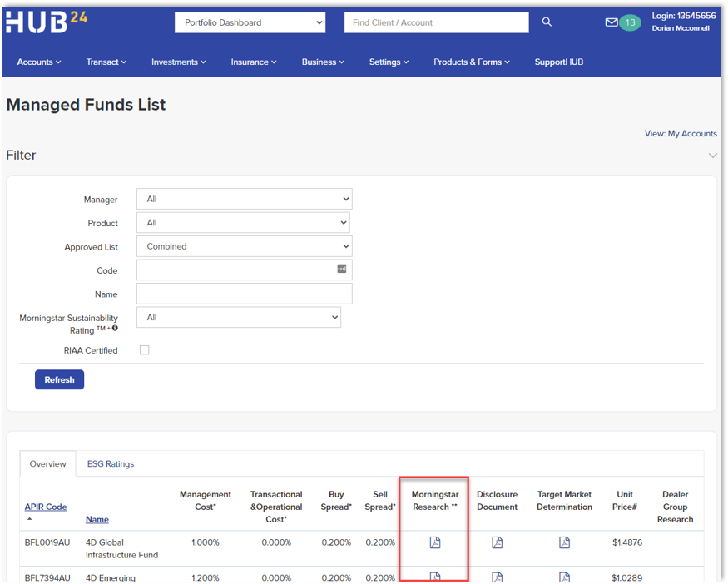Expand the Approved List dropdown
728x584 pixels.
click(244, 246)
